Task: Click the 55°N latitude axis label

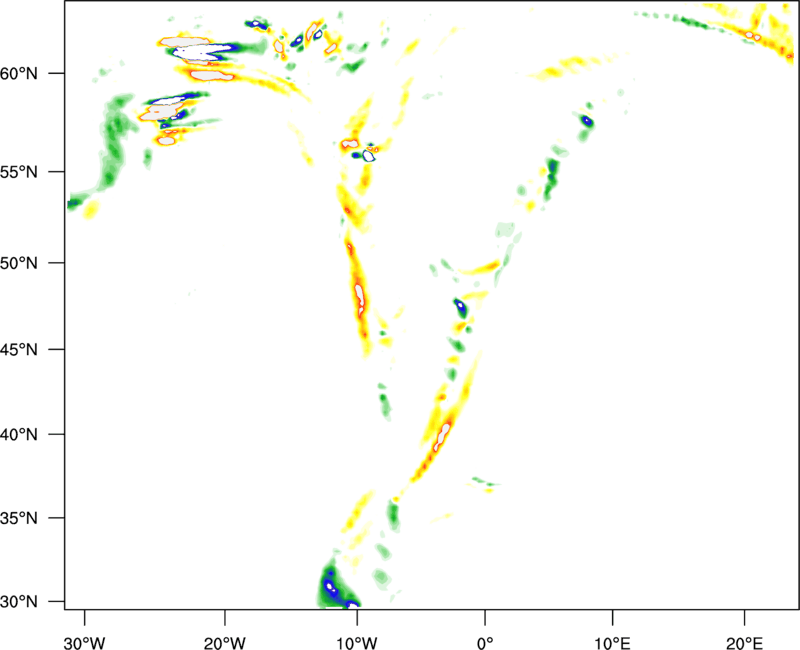Action: click(19, 171)
